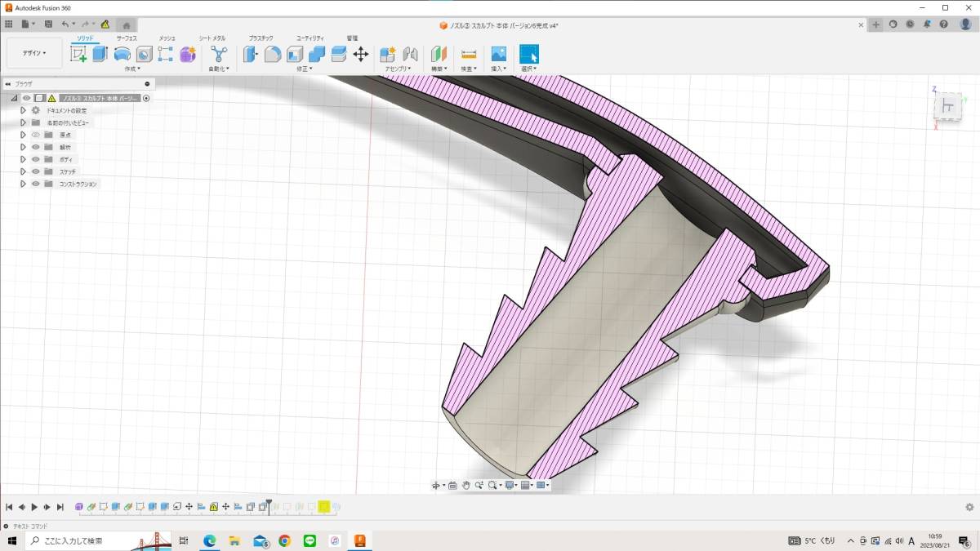The image size is (980, 551).
Task: Click the Measure ruler icon
Action: tap(469, 54)
